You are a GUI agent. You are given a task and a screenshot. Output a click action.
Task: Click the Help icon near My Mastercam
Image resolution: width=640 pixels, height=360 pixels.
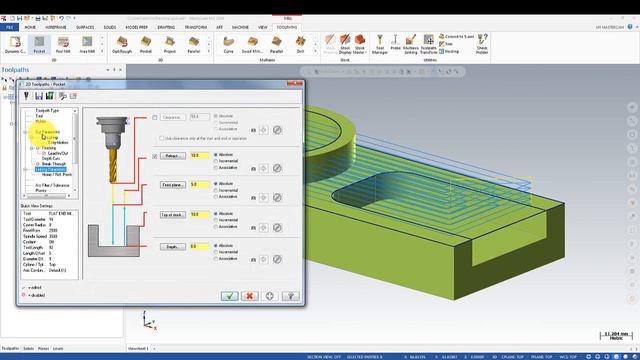tap(630, 27)
